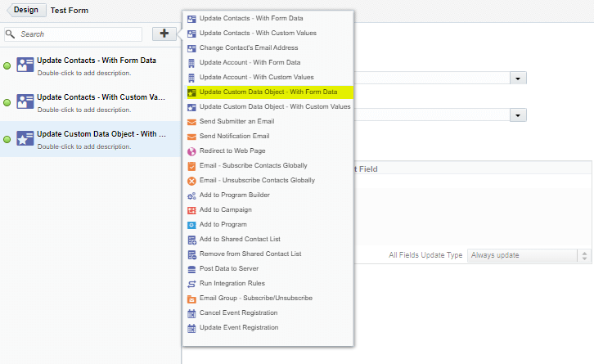594x364 pixels.
Task: Click calendar icon for Cancel Event Registration
Action: [191, 313]
